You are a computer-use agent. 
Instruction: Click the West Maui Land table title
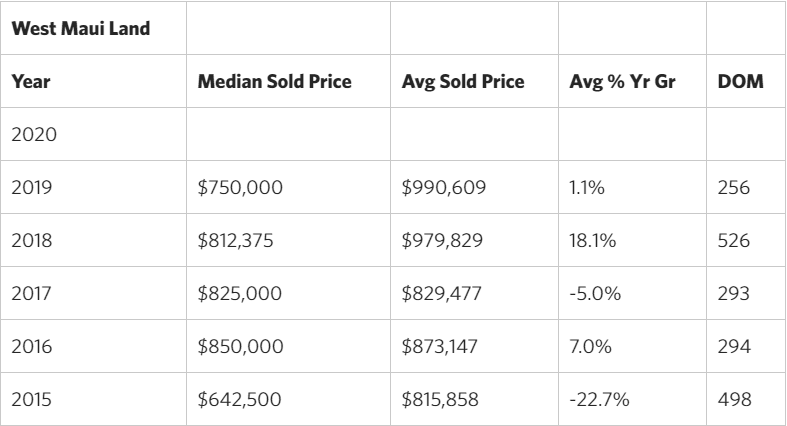coord(81,28)
